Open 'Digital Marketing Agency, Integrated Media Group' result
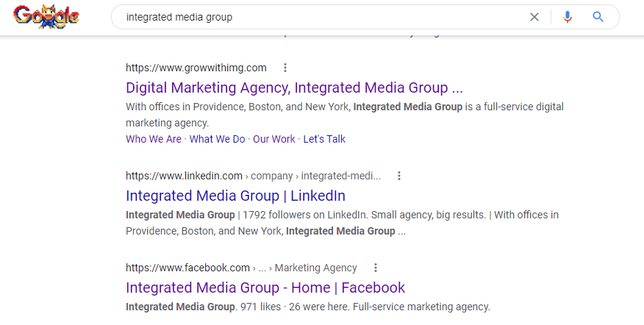Image resolution: width=644 pixels, height=325 pixels. pos(294,87)
